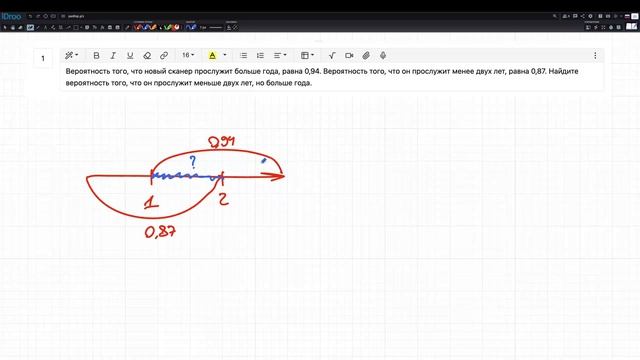Apply the yellow text highlight color
The width and height of the screenshot is (640, 360).
click(x=212, y=56)
